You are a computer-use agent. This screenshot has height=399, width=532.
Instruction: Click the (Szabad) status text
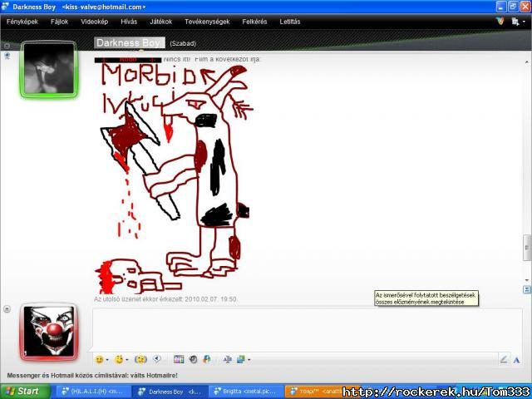coord(183,43)
